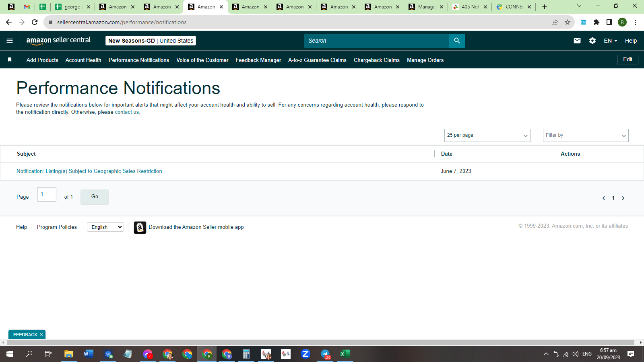Open Messenger from the taskbar
The image size is (644, 362).
click(x=148, y=354)
